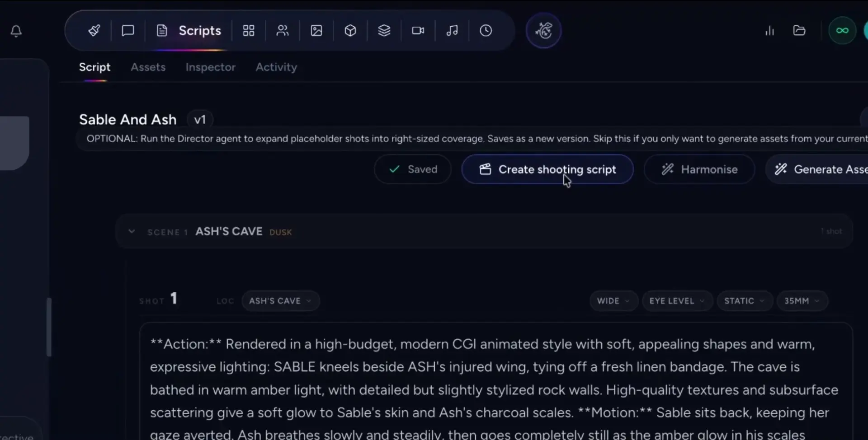Open the STATIC camera movement dropdown
Viewport: 868px width, 440px height.
(x=745, y=301)
